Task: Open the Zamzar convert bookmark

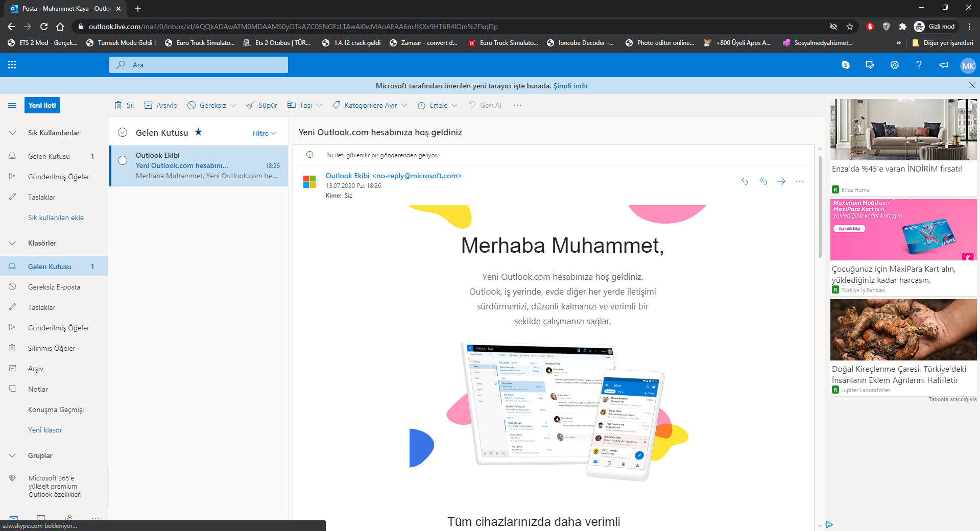Action: tap(423, 43)
